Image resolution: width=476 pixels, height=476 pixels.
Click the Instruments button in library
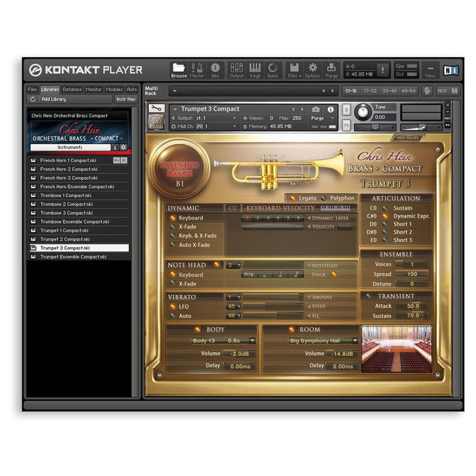tap(70, 147)
